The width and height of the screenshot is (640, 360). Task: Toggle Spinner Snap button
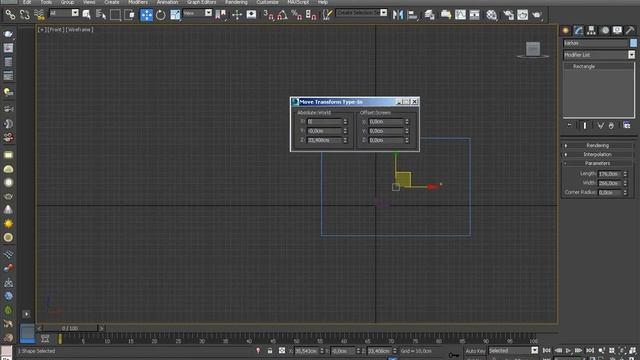click(x=311, y=15)
